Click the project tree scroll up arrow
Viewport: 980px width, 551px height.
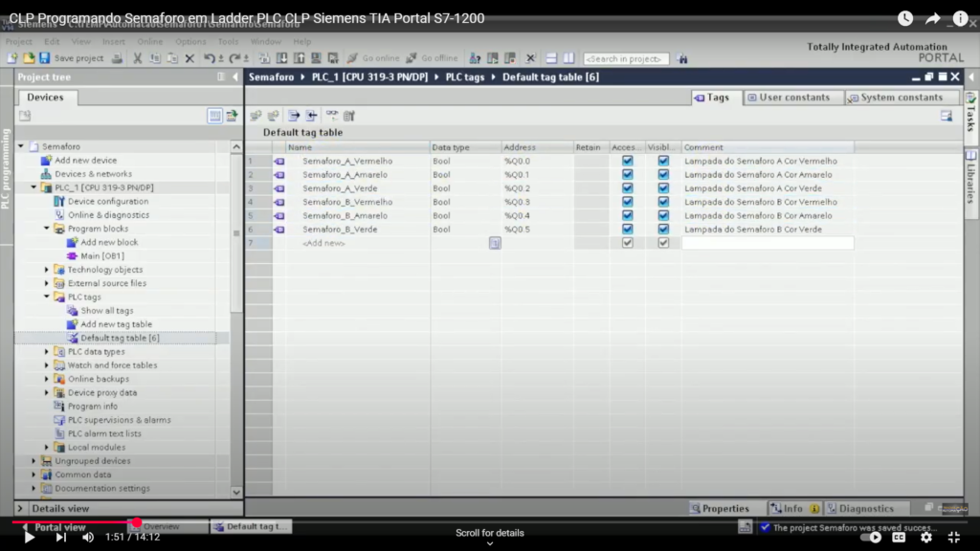(236, 146)
